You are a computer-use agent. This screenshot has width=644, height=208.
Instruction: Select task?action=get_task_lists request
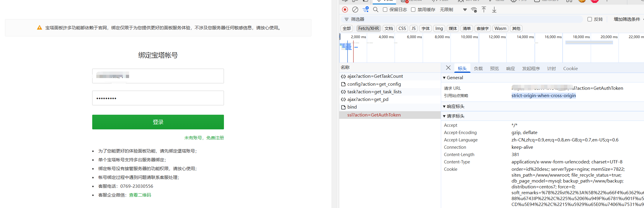[390, 92]
